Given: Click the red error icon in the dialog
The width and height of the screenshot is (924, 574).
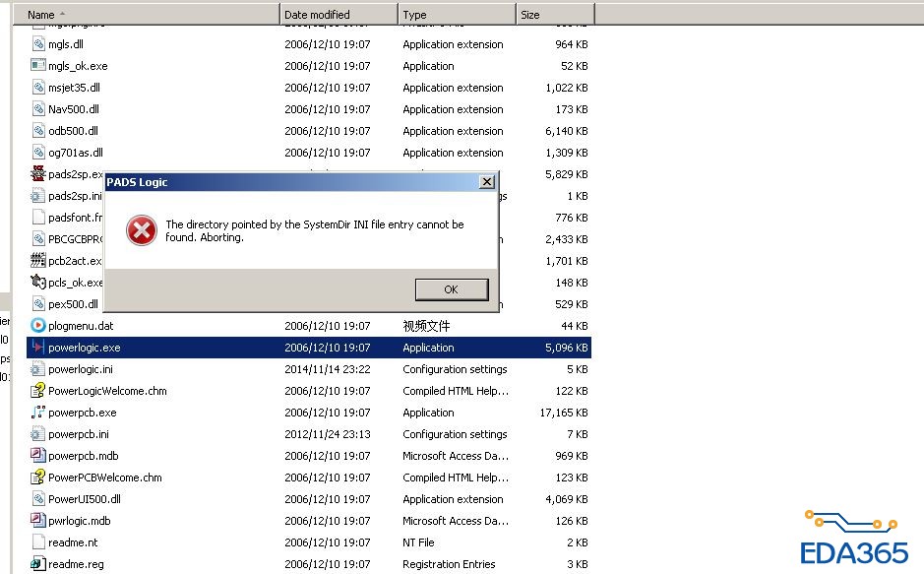Looking at the screenshot, I should coord(142,230).
